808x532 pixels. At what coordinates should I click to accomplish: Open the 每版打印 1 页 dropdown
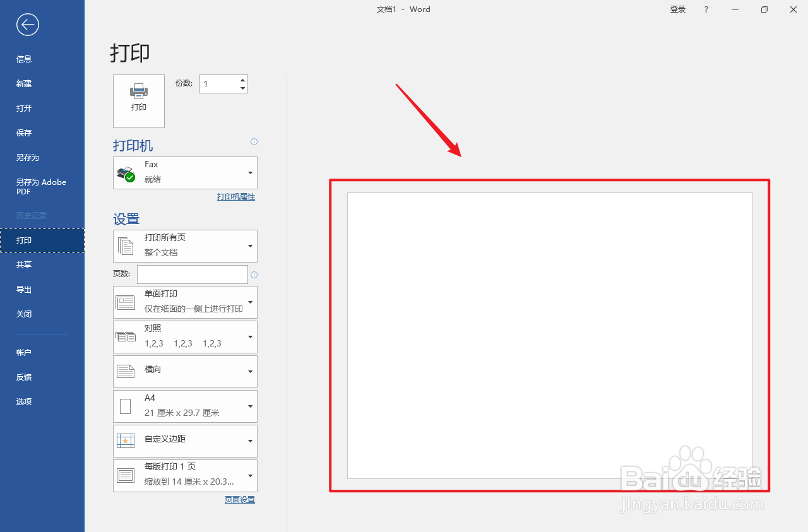(185, 476)
